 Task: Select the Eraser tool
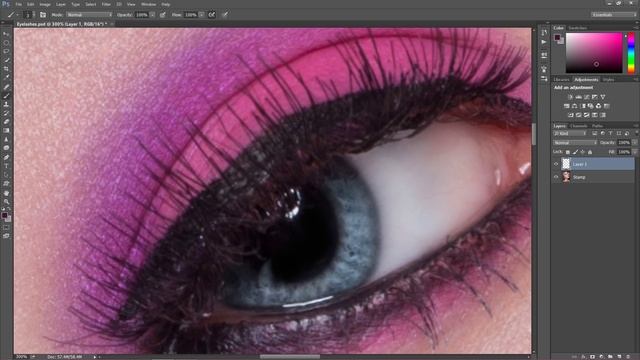tap(6, 122)
